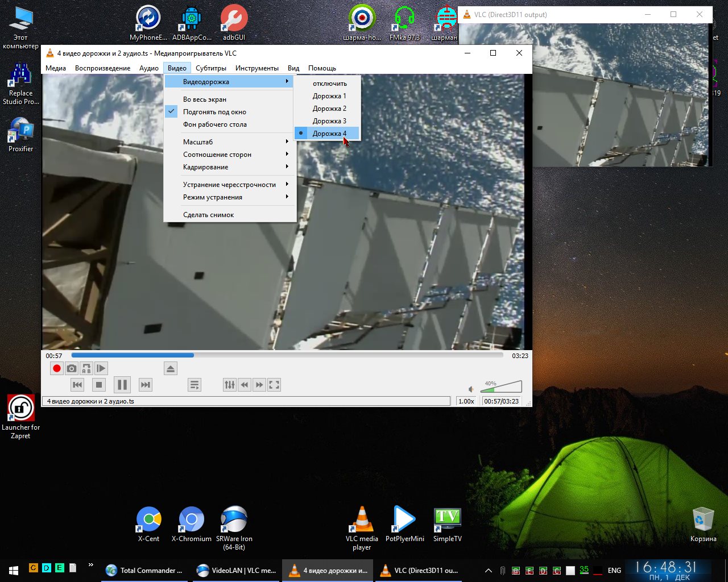Screen dimensions: 728x582
Task: Open extended settings equalizer icon
Action: (230, 385)
